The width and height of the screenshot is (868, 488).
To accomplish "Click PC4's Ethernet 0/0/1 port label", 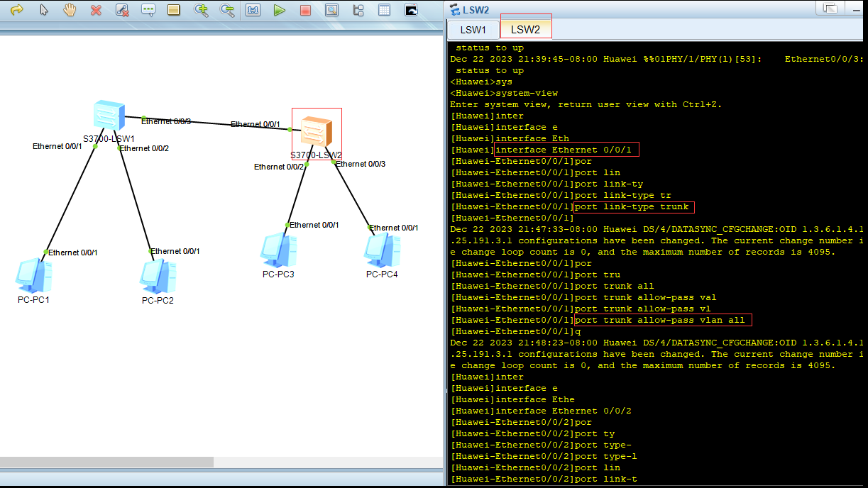I will click(x=394, y=228).
